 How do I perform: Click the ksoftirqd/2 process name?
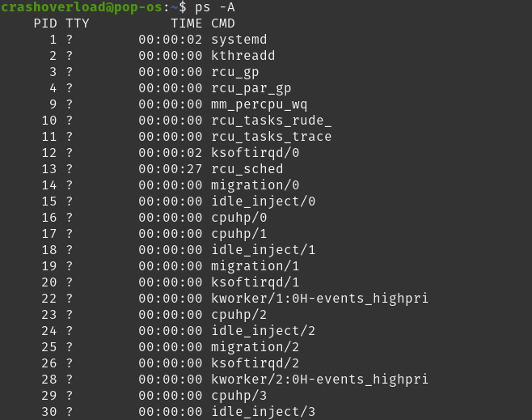[255, 363]
